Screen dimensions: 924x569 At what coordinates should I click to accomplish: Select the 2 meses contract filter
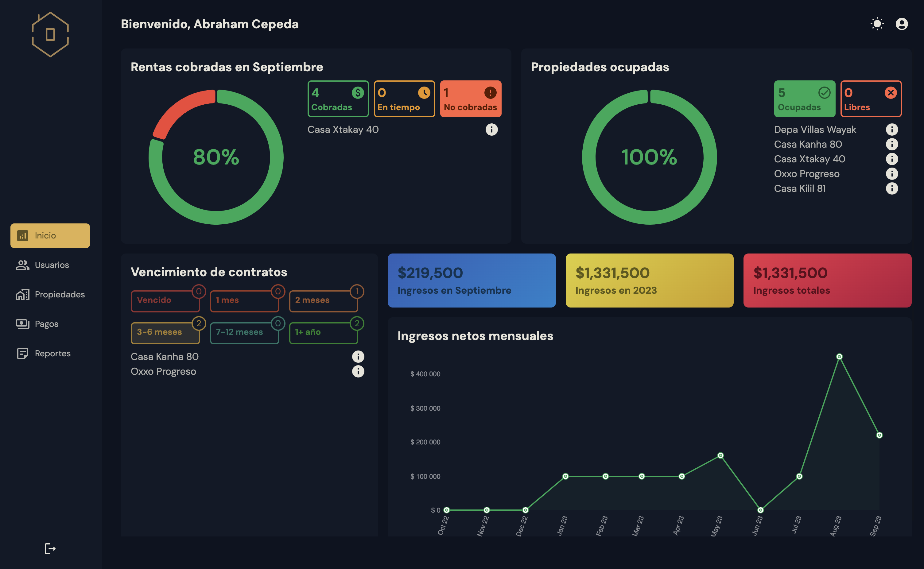coord(323,301)
